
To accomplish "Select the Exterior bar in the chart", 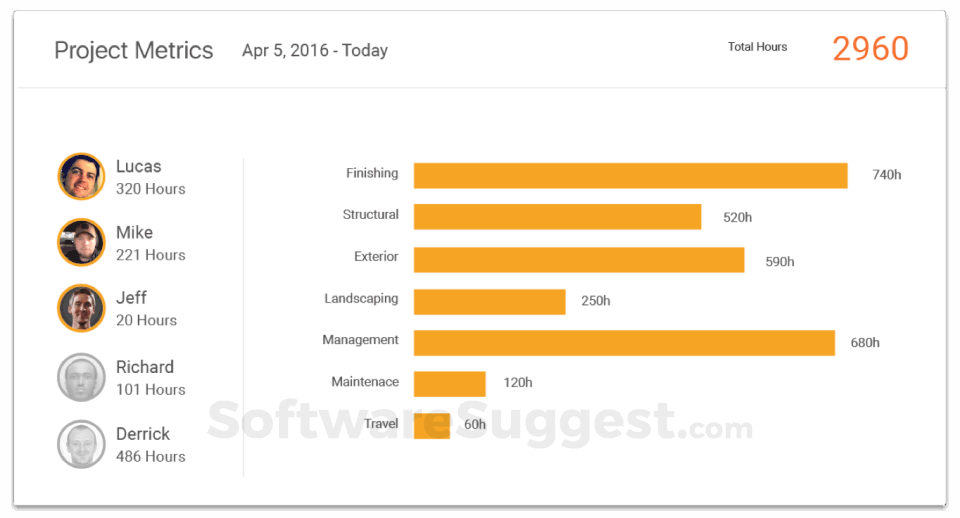I will pos(579,260).
